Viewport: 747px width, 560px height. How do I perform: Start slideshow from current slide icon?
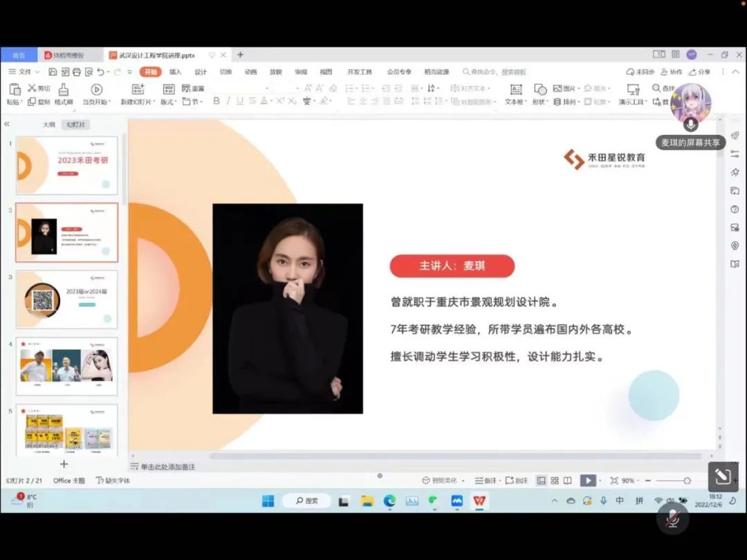click(96, 89)
